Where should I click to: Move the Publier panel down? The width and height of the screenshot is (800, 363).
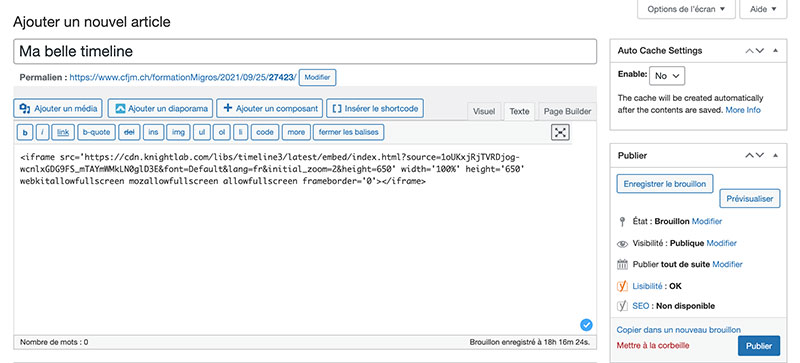coord(760,155)
